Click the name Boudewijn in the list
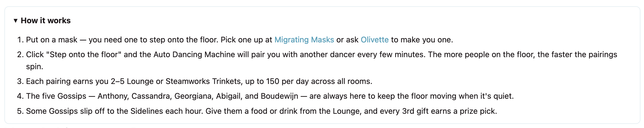Screen dimensions: 644x128 tap(280, 96)
